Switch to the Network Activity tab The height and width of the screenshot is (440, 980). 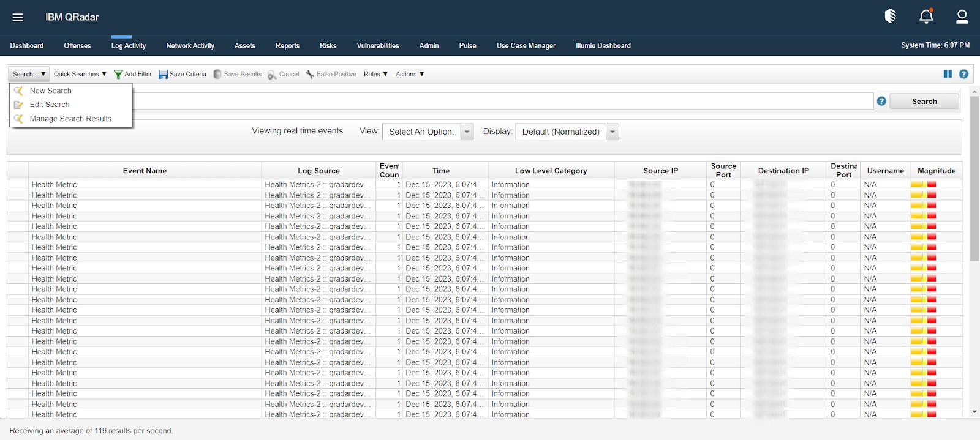pyautogui.click(x=190, y=46)
